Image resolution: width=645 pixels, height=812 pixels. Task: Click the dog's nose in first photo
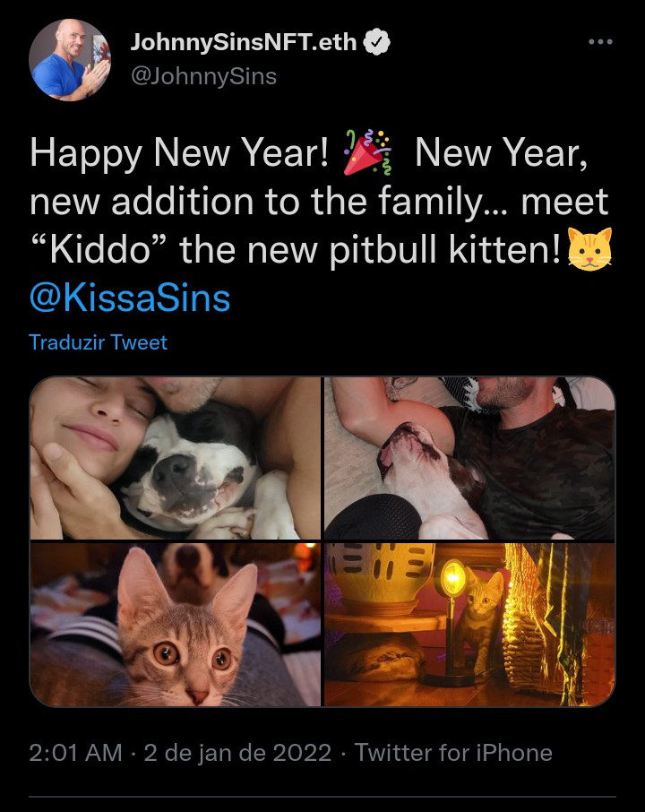(x=175, y=469)
